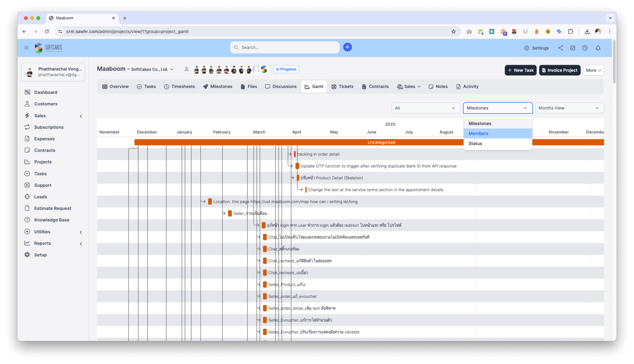Open Settings in top header

point(536,48)
